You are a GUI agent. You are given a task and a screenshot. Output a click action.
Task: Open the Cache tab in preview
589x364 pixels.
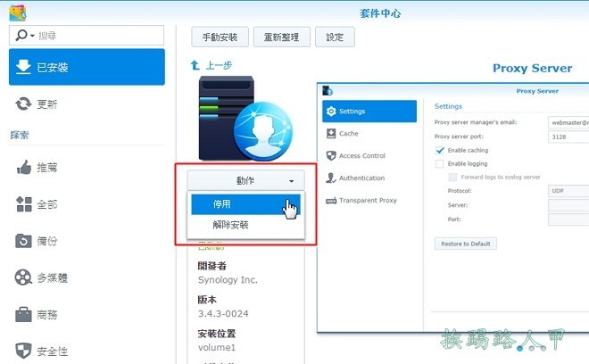[369, 133]
